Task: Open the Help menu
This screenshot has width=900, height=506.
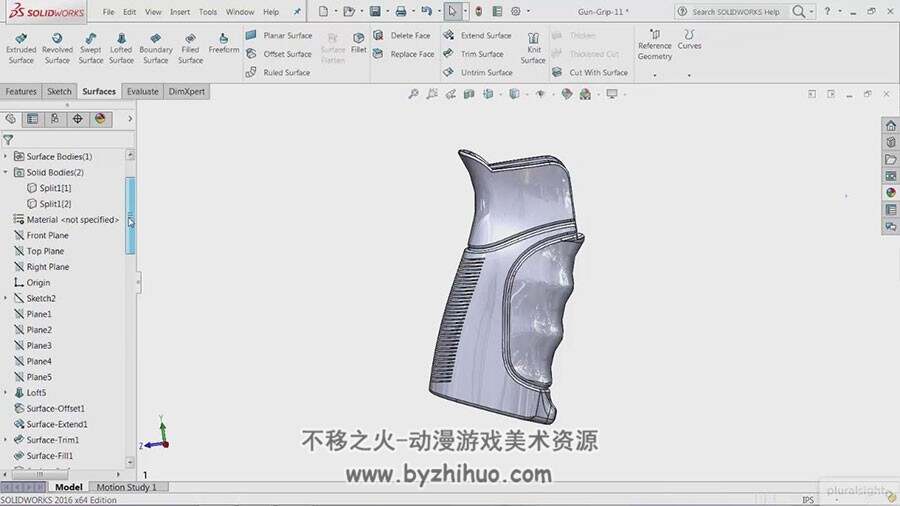Action: point(271,11)
